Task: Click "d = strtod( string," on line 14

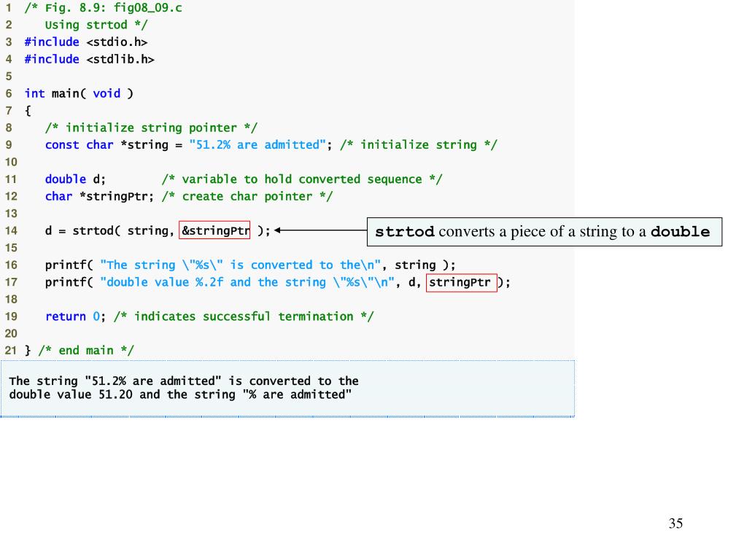Action: (109, 230)
